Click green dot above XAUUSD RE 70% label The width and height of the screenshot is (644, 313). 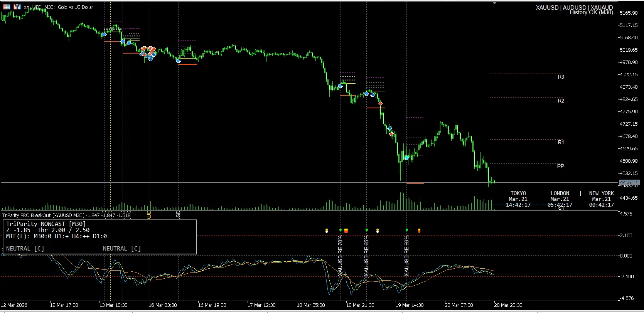(341, 230)
